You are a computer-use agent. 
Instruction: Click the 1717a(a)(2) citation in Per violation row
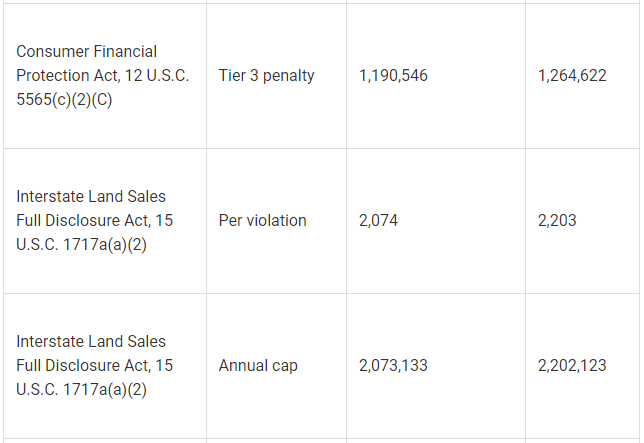click(x=97, y=244)
